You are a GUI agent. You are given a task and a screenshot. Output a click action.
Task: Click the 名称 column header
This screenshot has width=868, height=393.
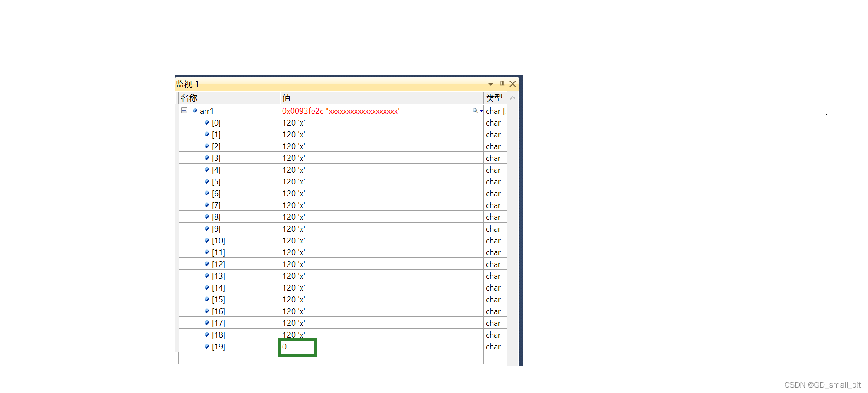click(x=229, y=98)
